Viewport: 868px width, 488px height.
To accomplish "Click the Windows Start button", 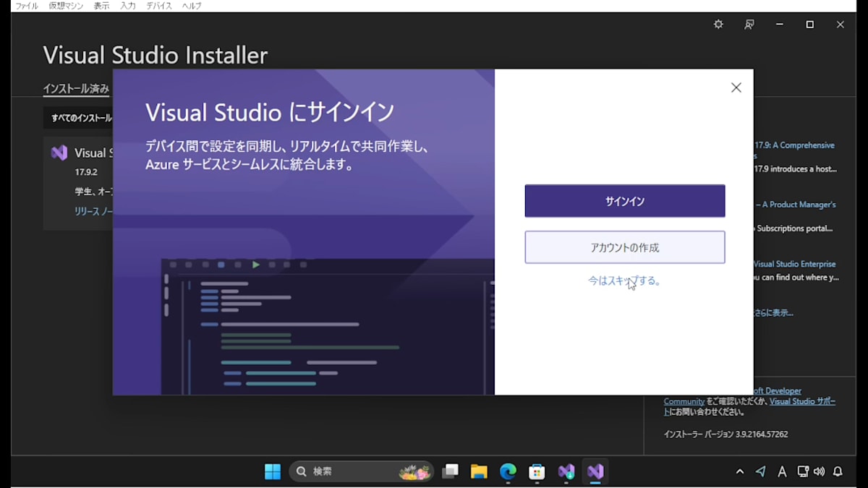I will pyautogui.click(x=272, y=471).
